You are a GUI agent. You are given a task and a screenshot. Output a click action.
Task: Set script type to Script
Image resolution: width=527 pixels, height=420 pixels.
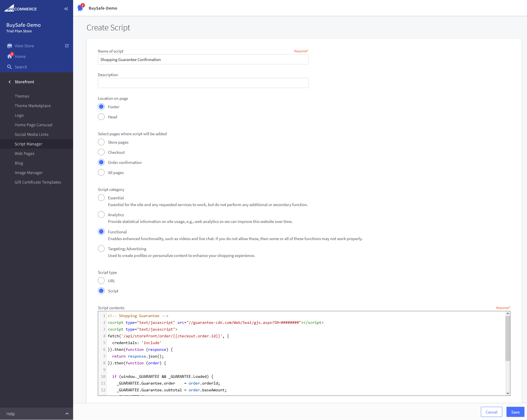101,291
